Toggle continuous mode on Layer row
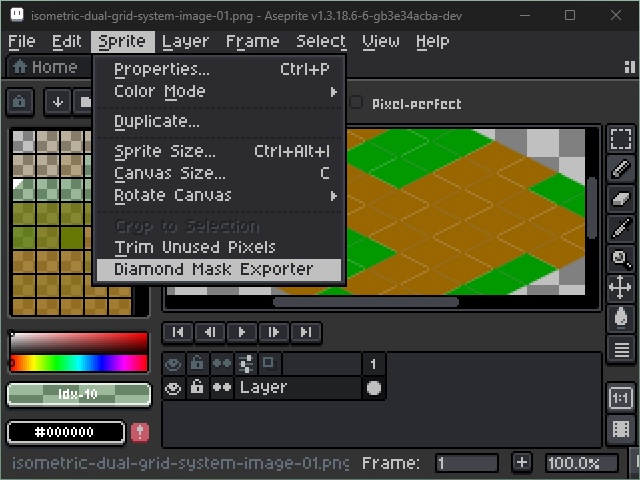Image resolution: width=640 pixels, height=480 pixels. (x=222, y=388)
